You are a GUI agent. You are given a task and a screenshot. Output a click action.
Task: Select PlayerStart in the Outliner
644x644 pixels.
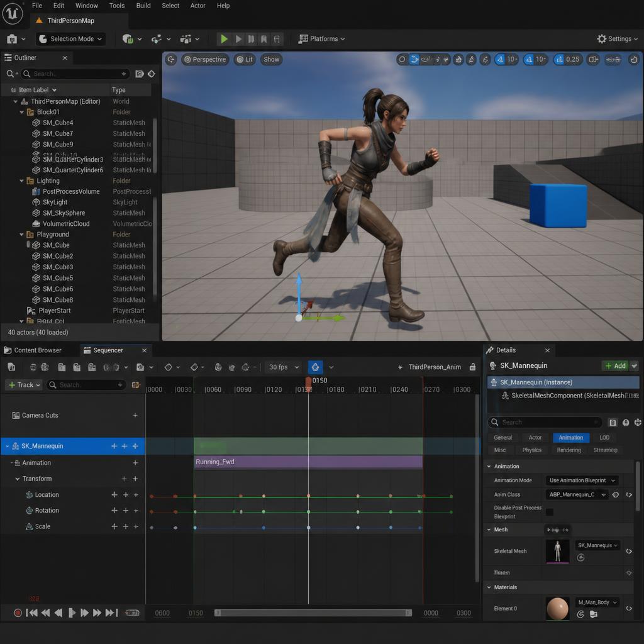pos(55,311)
